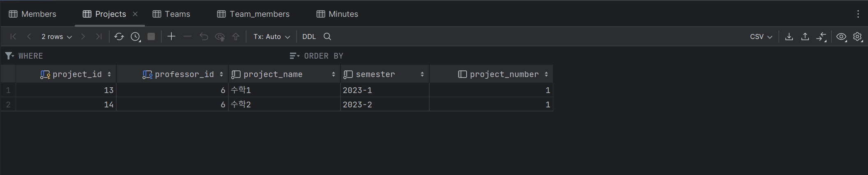Sort by project_id column toggle
The height and width of the screenshot is (175, 868).
(109, 74)
